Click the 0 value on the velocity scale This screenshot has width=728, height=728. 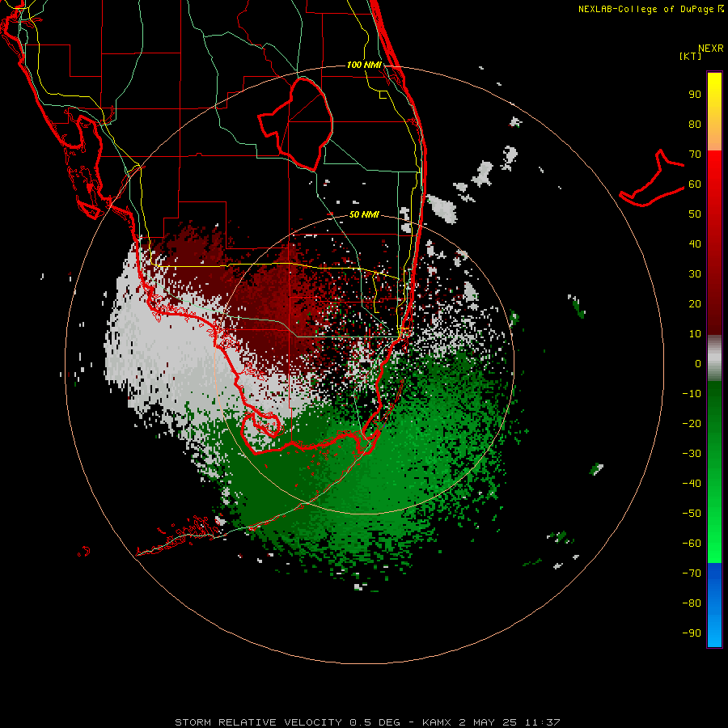[x=698, y=363]
